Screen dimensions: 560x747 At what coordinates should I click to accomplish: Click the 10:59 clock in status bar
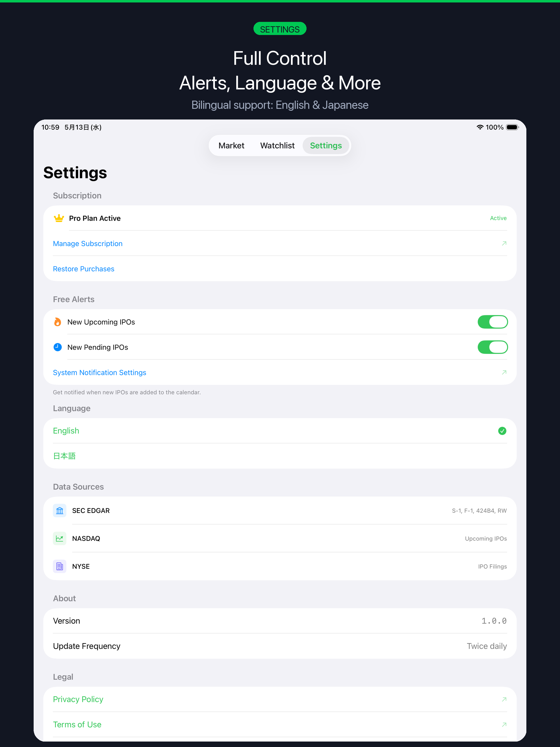point(50,127)
